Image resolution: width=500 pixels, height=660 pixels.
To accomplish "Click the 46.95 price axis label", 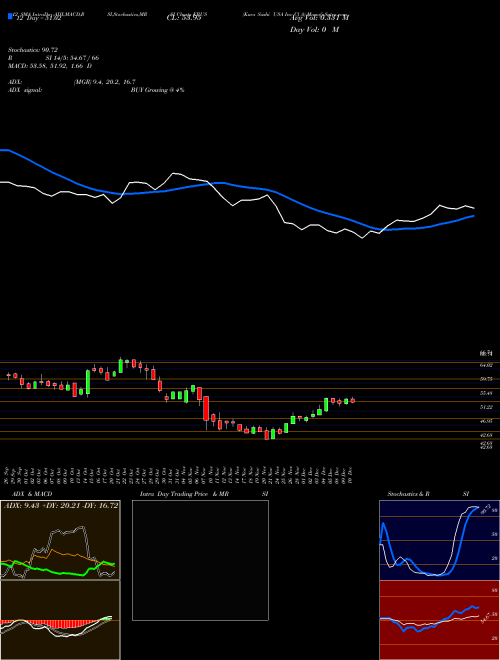I will tap(486, 420).
